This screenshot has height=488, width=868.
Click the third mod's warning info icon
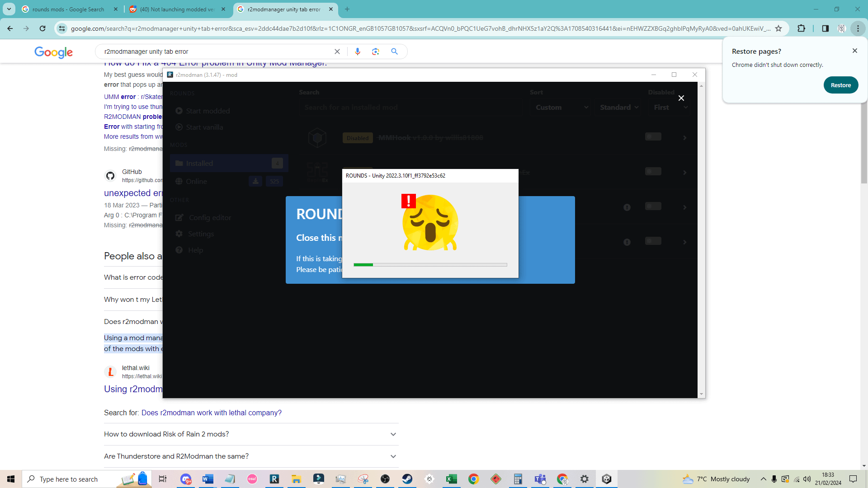[x=627, y=207]
